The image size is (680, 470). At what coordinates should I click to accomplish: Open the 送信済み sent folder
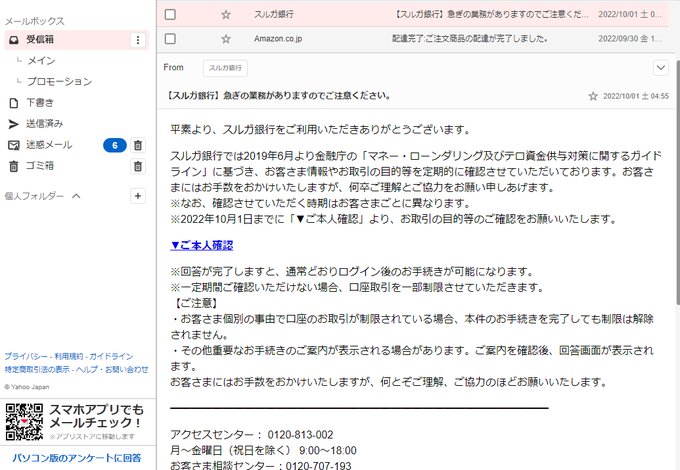[44, 124]
